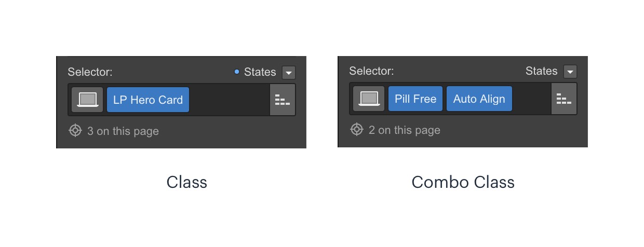
Task: Click the target icon next to 2 on this page
Action: coord(357,130)
